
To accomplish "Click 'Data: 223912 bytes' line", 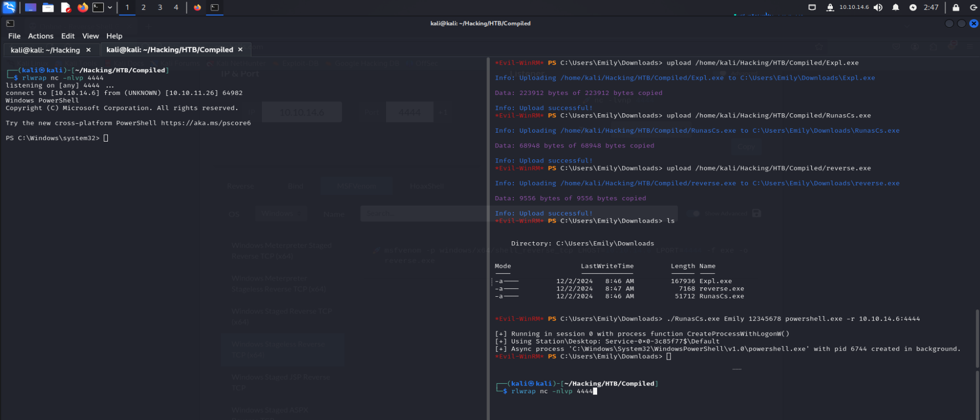I will click(x=579, y=93).
